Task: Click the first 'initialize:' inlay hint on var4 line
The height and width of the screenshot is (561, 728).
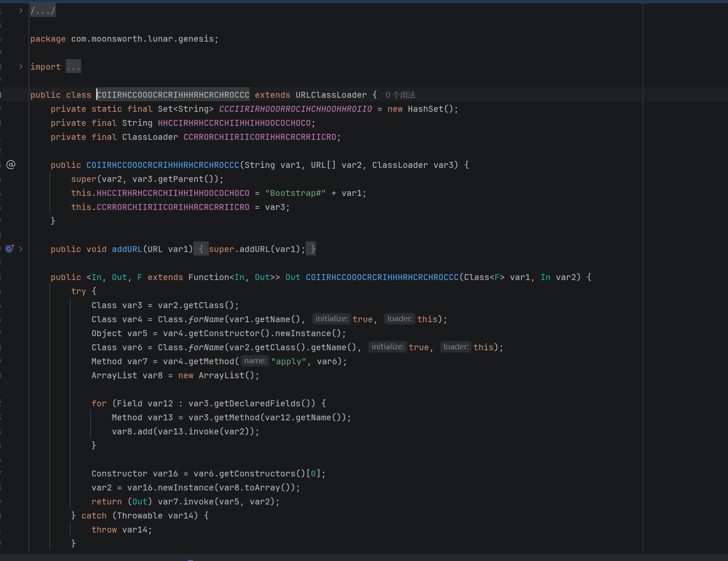Action: 331,319
